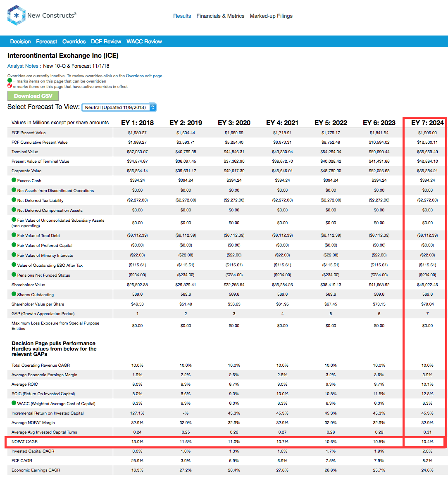Click the $79.04 Shareholder Value per Share cell

coord(427,304)
